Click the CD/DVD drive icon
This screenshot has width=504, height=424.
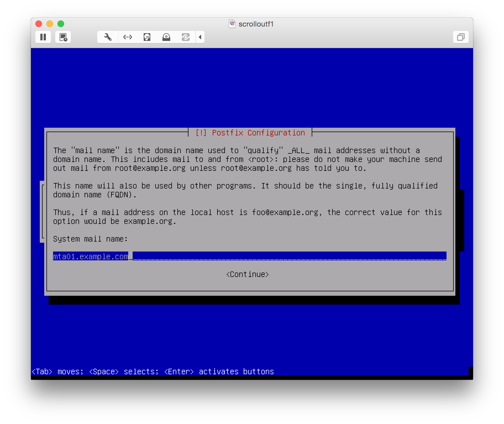coord(166,37)
